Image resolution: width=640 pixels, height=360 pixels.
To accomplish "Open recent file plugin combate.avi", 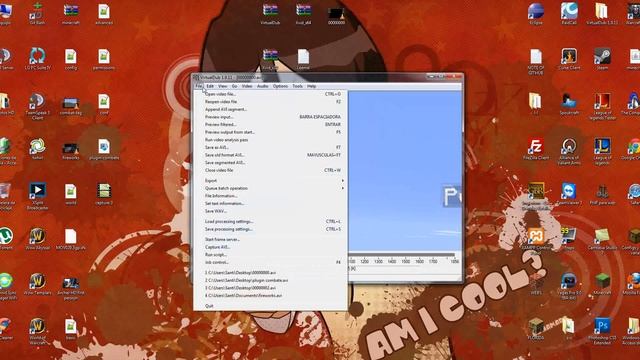I will (x=270, y=280).
